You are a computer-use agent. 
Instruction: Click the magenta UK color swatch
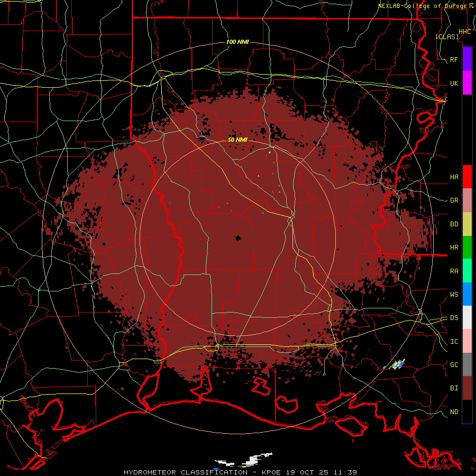pos(467,83)
